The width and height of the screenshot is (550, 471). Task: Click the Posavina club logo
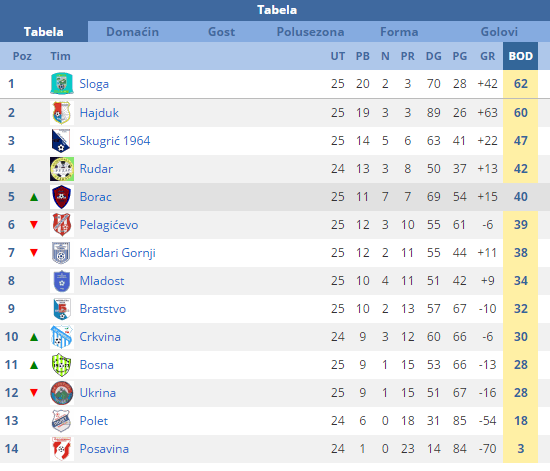tap(62, 449)
